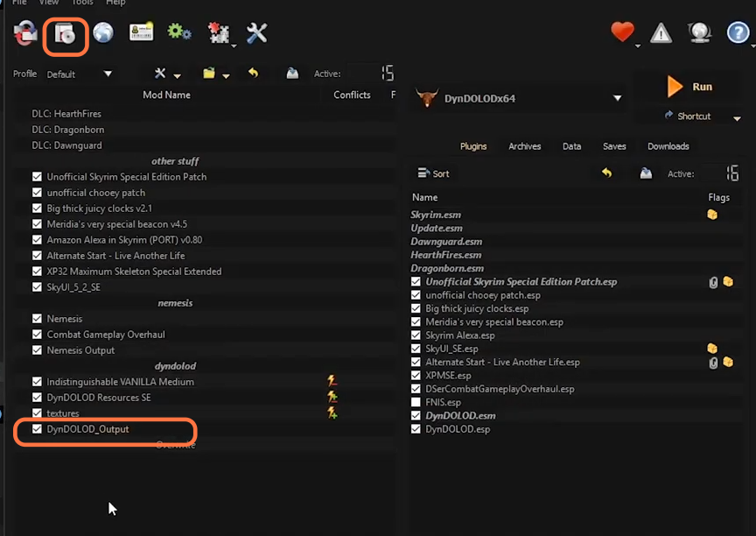Click the Mod Name column header
The height and width of the screenshot is (536, 756).
coord(166,95)
